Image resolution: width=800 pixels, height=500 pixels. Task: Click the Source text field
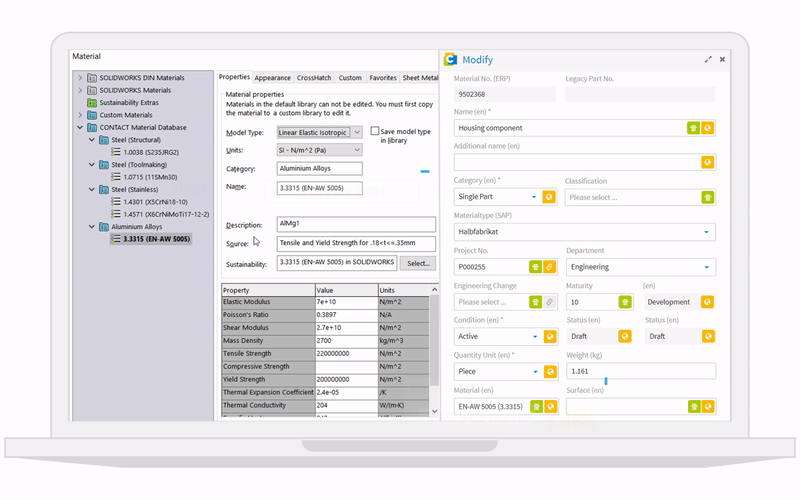coord(356,243)
